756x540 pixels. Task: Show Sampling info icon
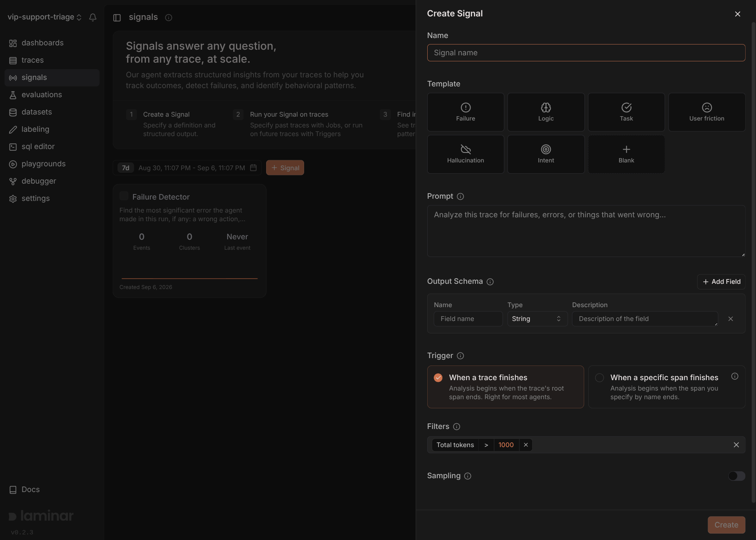click(x=467, y=476)
